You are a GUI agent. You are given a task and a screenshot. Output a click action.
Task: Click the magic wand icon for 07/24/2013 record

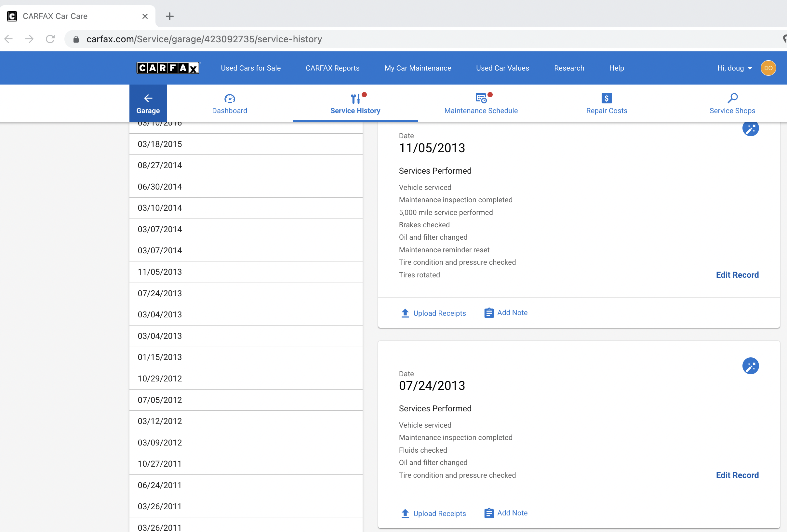coord(751,366)
